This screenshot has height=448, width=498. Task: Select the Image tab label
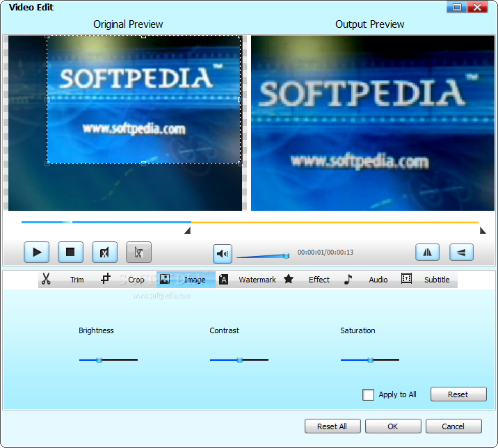pos(195,280)
